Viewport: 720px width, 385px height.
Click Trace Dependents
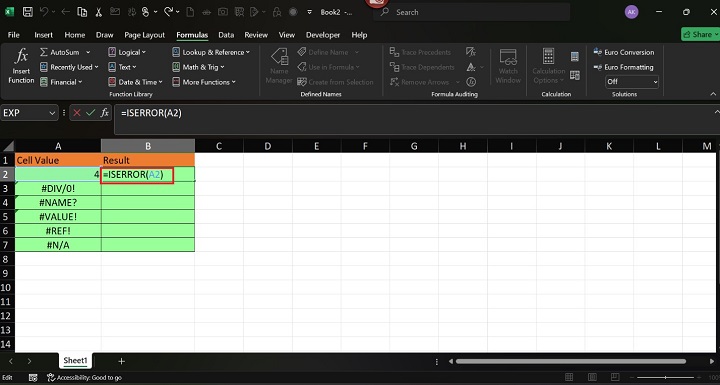[x=422, y=67]
